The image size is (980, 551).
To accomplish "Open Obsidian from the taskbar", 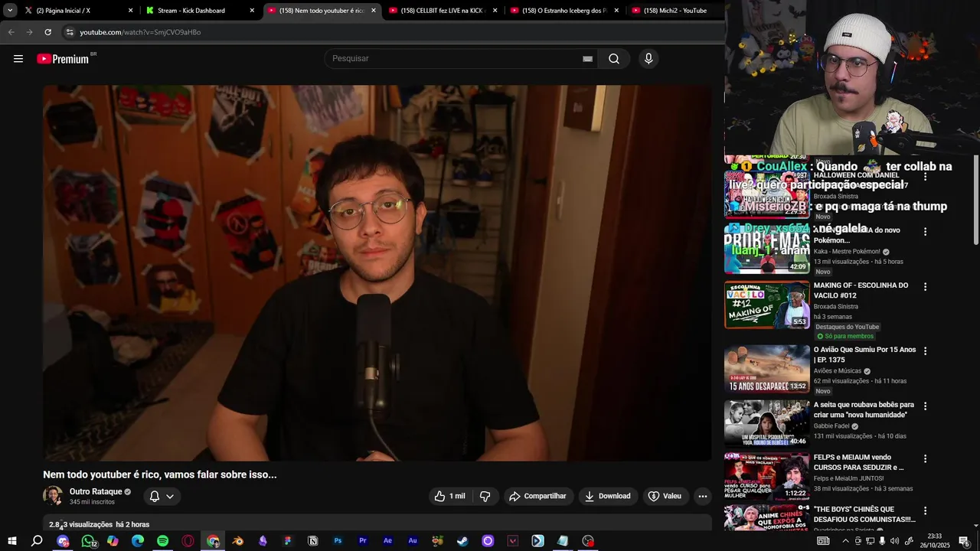I will point(263,541).
